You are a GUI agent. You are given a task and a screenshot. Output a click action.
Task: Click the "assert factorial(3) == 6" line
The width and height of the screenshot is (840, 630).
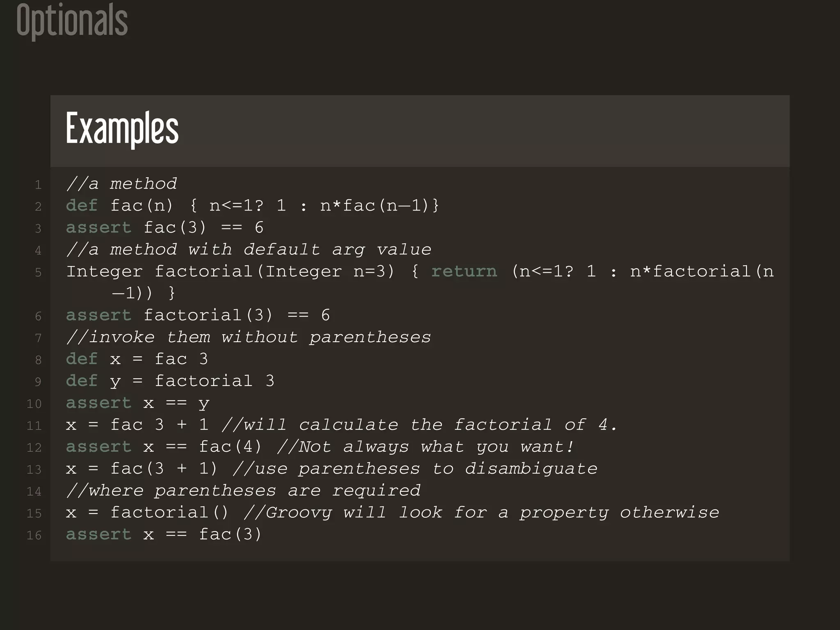(198, 315)
